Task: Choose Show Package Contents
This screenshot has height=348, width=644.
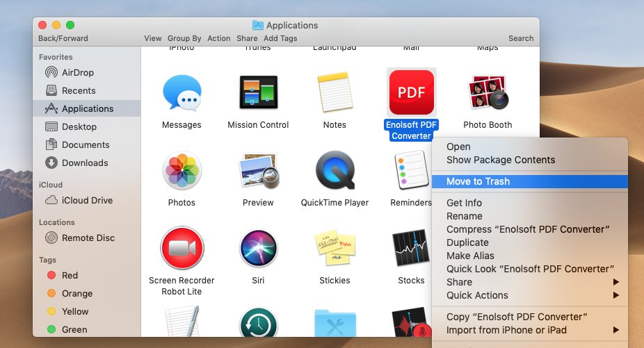Action: tap(530, 160)
